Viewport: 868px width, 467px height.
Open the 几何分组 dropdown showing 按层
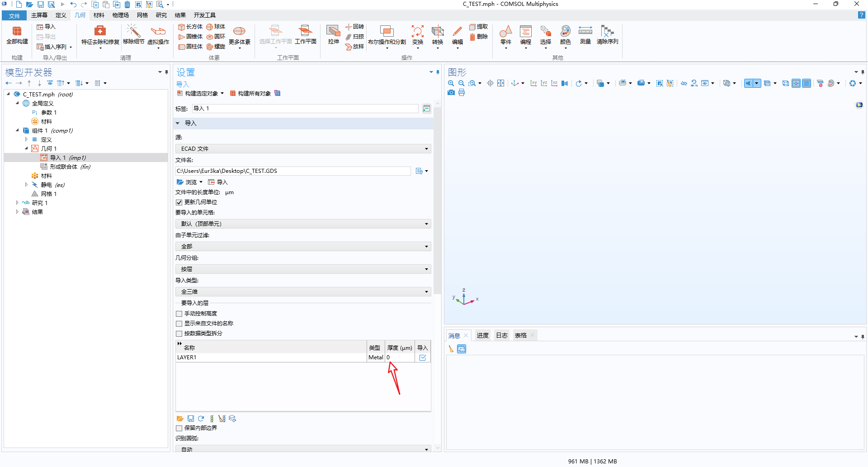coord(303,269)
